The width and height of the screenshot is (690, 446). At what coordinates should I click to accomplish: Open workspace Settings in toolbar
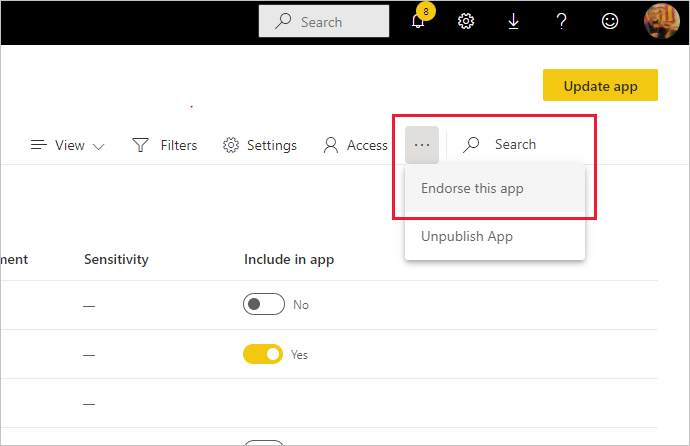coord(260,145)
